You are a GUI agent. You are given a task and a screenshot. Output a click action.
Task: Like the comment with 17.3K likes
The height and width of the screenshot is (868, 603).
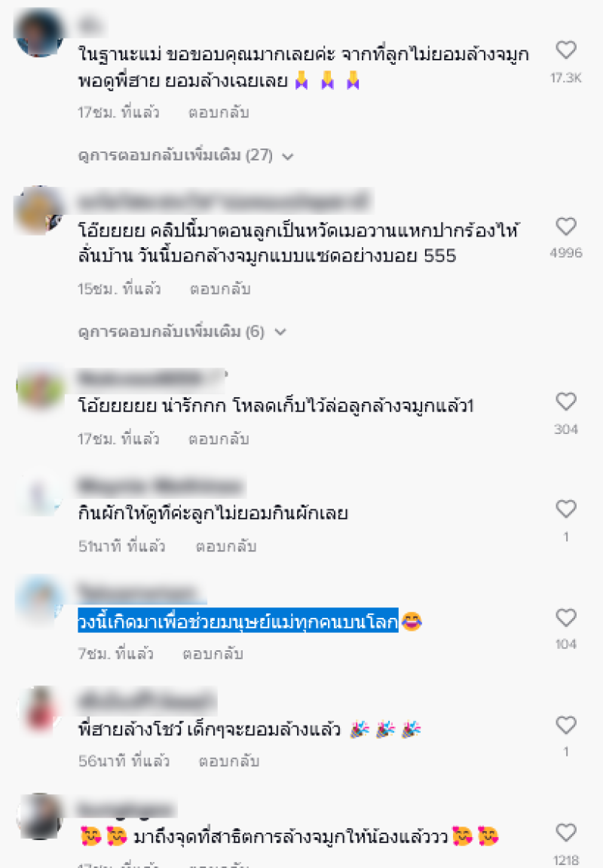[566, 50]
